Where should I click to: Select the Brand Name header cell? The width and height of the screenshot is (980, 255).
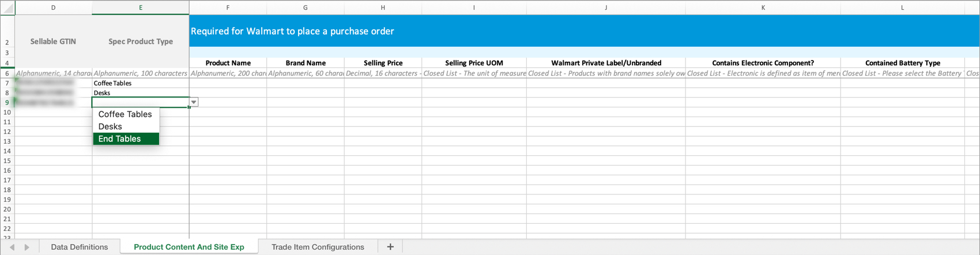point(306,63)
